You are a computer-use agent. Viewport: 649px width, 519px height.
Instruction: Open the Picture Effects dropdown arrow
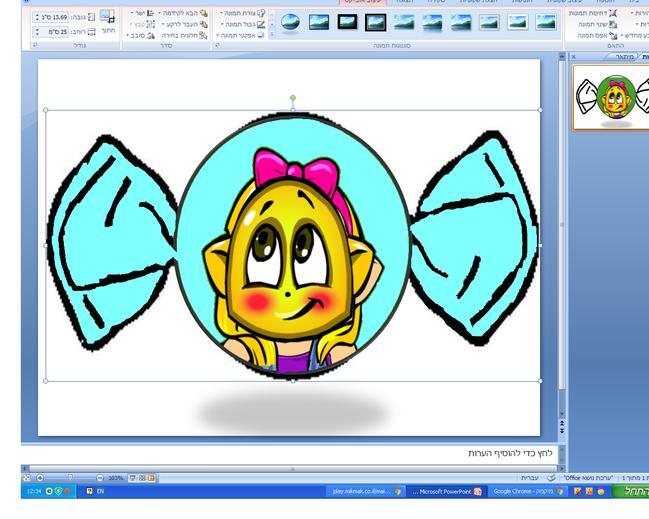[218, 36]
